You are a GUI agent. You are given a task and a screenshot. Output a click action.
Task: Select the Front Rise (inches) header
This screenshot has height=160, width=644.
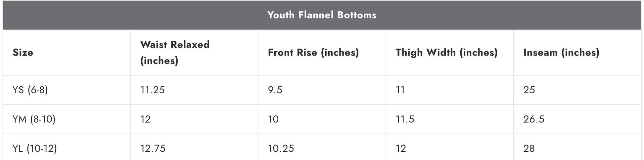click(x=313, y=52)
